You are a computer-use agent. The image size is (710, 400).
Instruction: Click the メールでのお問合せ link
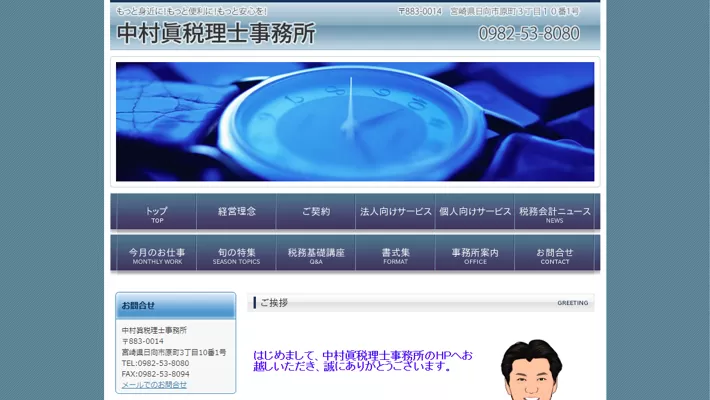154,384
